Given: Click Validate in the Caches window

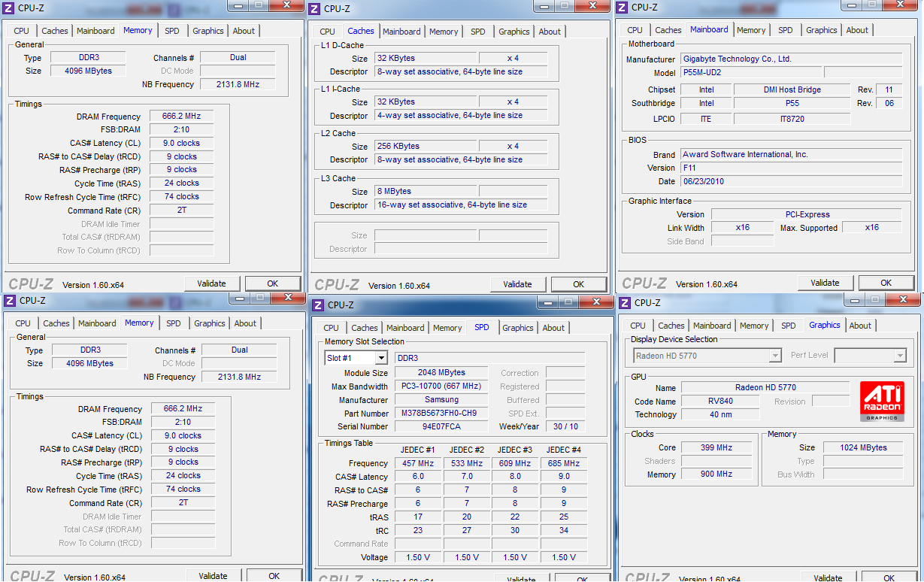Looking at the screenshot, I should 517,284.
